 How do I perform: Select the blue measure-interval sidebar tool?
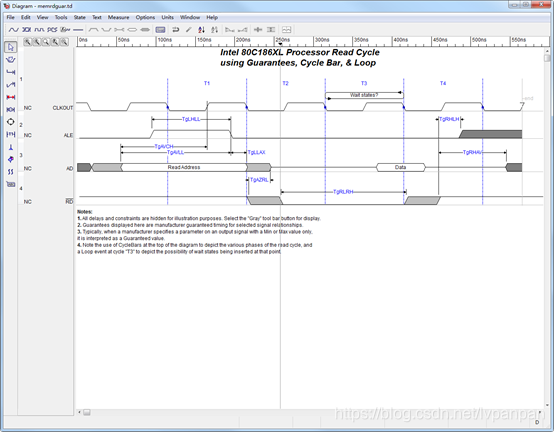coord(11,110)
